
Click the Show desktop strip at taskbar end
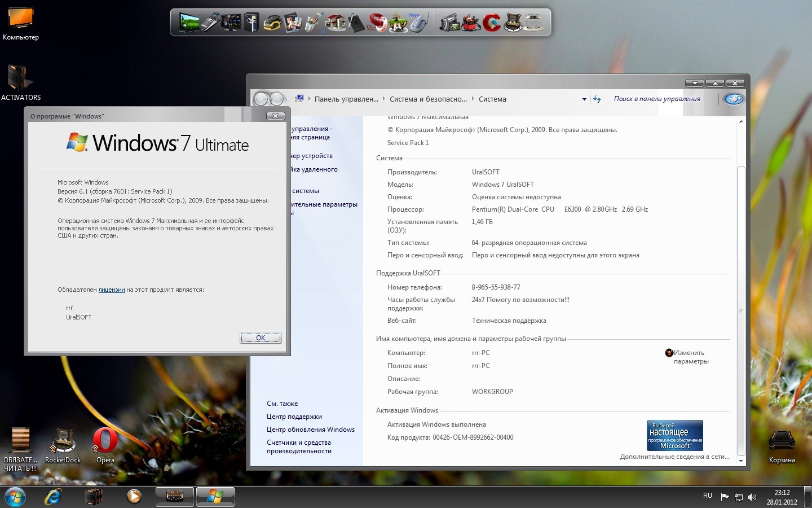click(808, 497)
